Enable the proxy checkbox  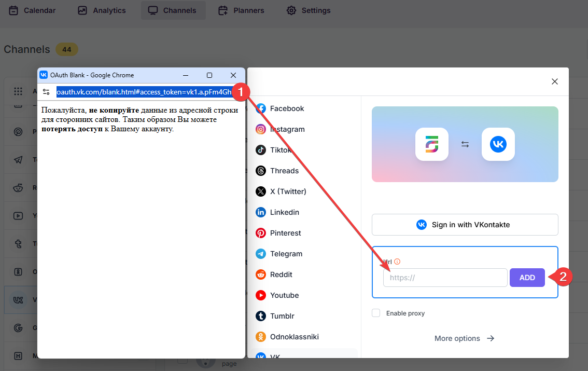click(x=376, y=313)
